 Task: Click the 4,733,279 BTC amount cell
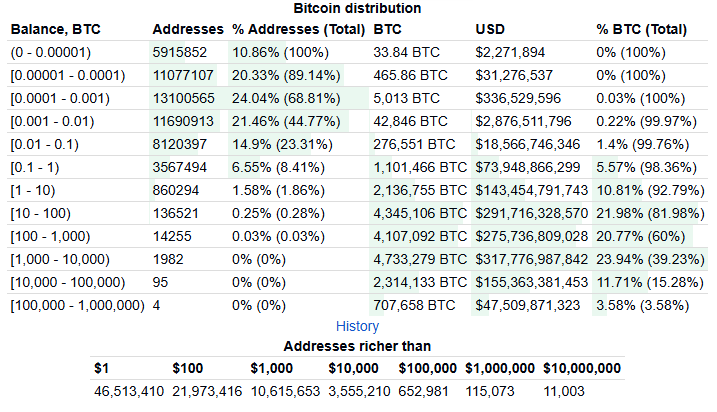coord(419,259)
